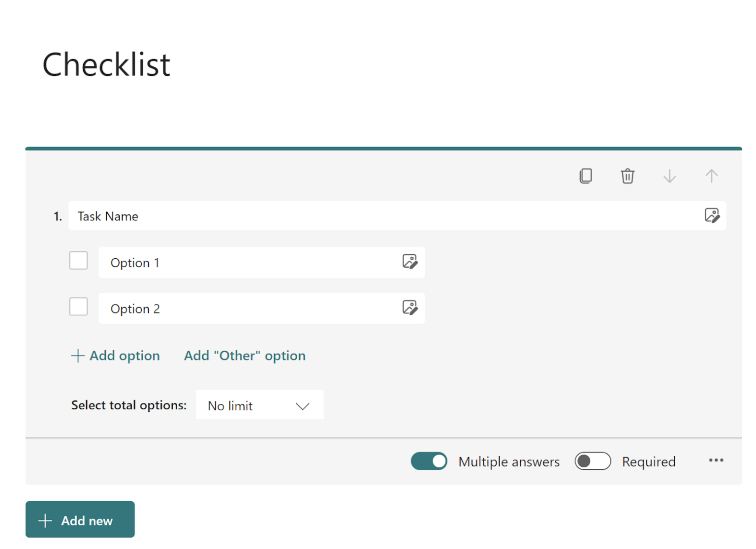The width and height of the screenshot is (756, 549).
Task: Edit the Task Name field
Action: 246,215
